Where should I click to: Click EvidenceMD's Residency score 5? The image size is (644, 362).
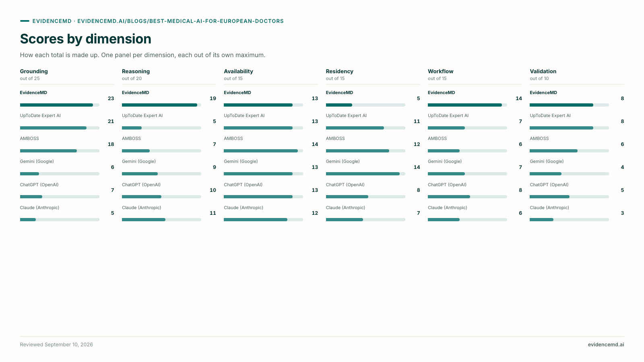coord(418,98)
